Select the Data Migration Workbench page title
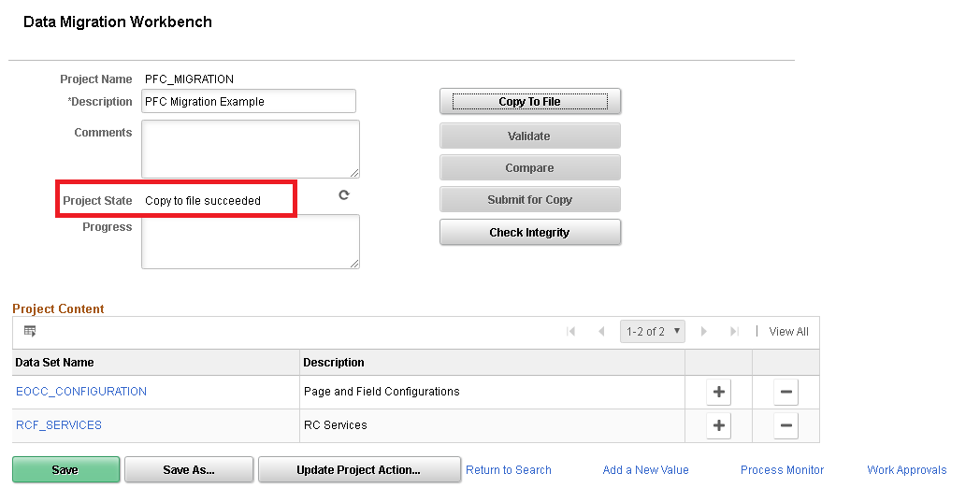The height and width of the screenshot is (502, 980). coord(118,22)
